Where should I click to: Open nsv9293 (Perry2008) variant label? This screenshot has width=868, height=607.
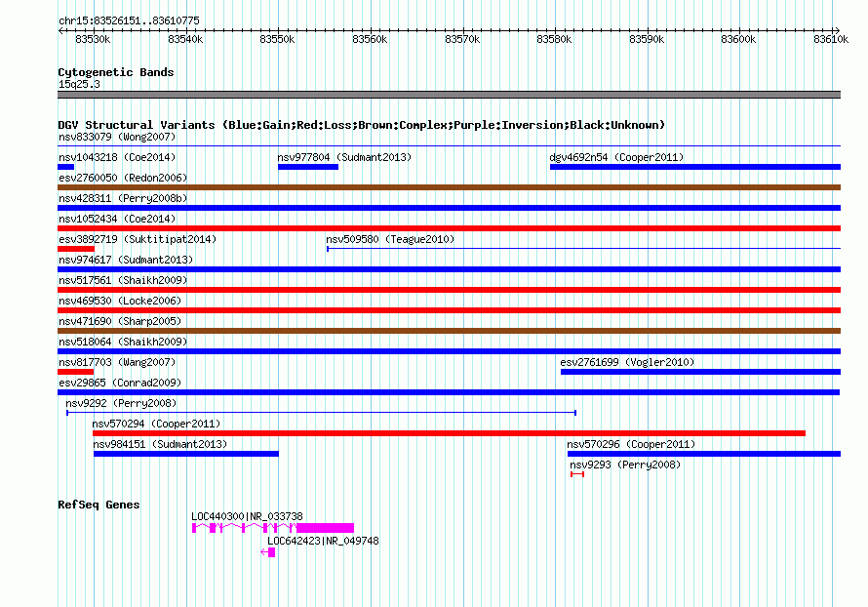625,465
